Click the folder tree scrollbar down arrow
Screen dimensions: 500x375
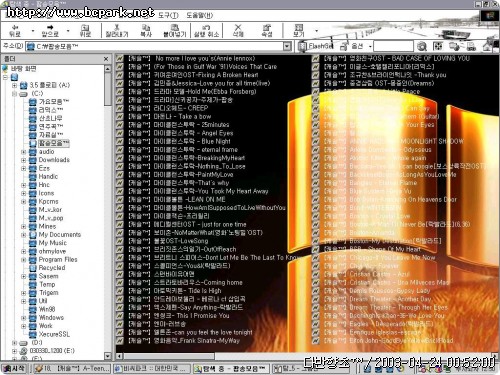107,356
